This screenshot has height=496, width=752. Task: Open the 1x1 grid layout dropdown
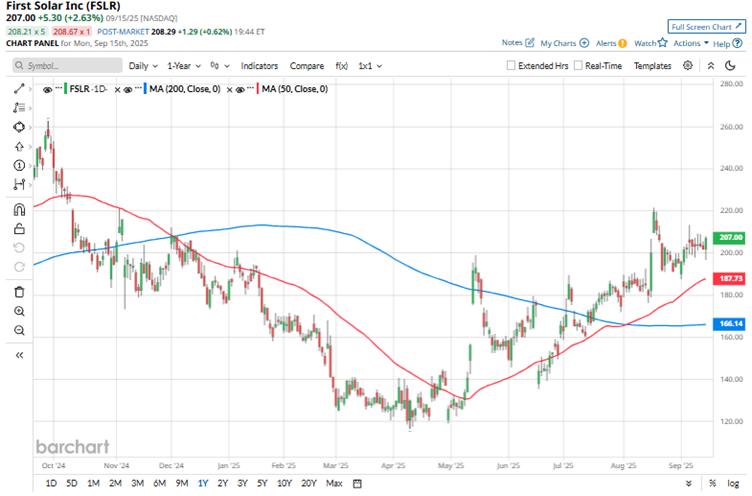[370, 66]
